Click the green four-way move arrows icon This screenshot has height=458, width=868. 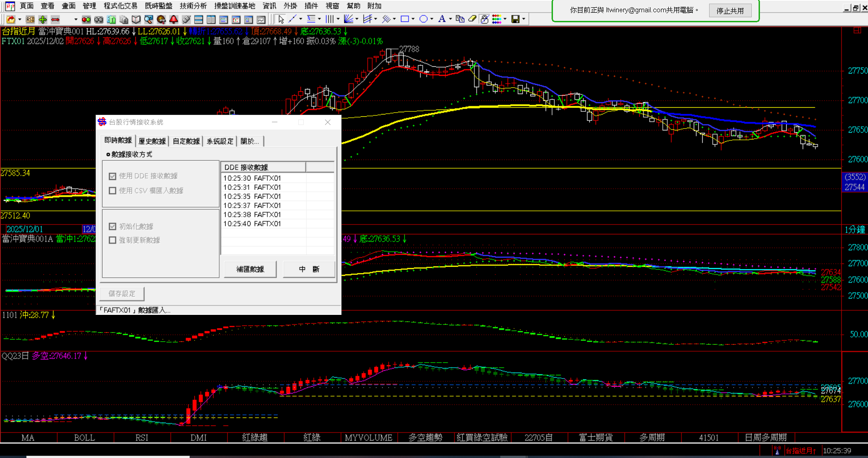43,19
